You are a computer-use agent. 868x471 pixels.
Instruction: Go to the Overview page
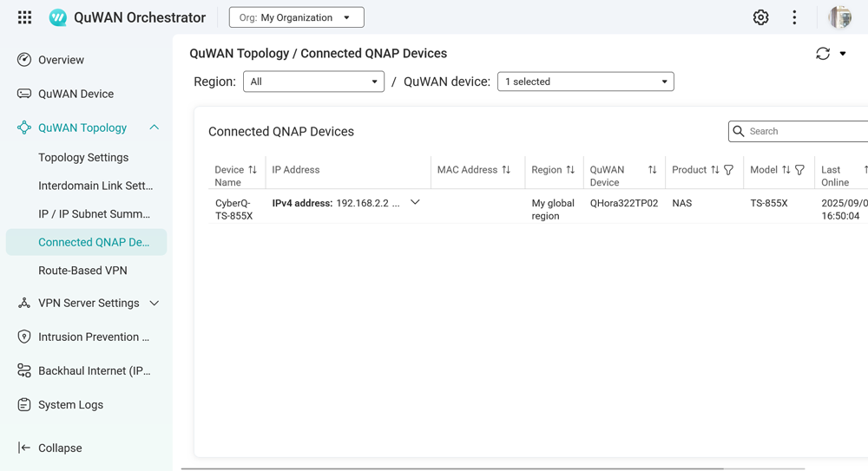61,60
